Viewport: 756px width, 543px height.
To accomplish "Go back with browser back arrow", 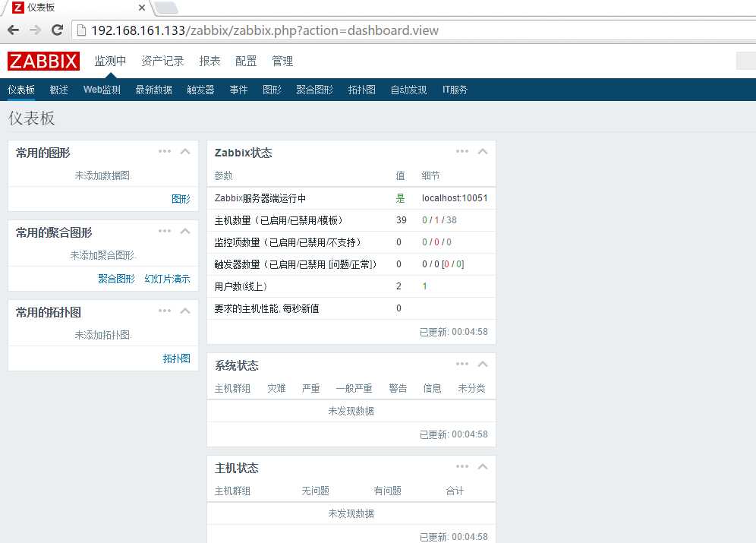I will point(14,30).
